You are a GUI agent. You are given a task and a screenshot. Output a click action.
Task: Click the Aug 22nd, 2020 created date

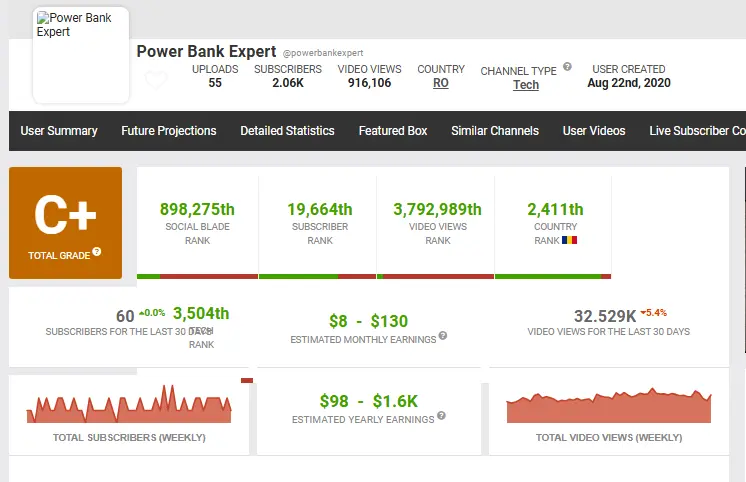(628, 83)
